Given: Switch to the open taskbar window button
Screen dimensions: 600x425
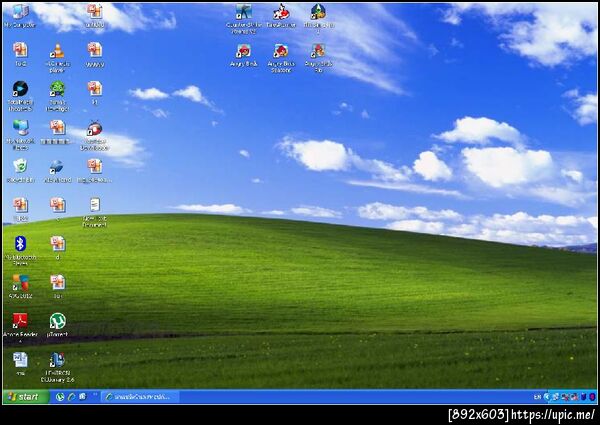Looking at the screenshot, I should (x=140, y=397).
